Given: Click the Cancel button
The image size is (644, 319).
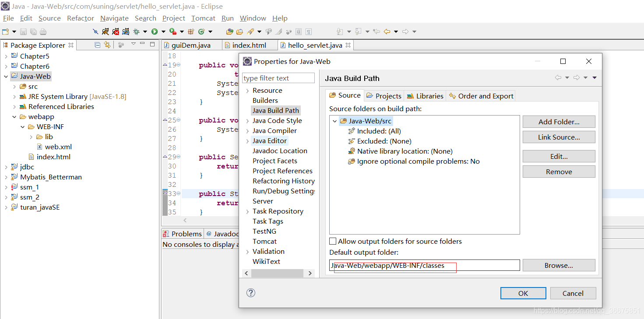Looking at the screenshot, I should 573,293.
